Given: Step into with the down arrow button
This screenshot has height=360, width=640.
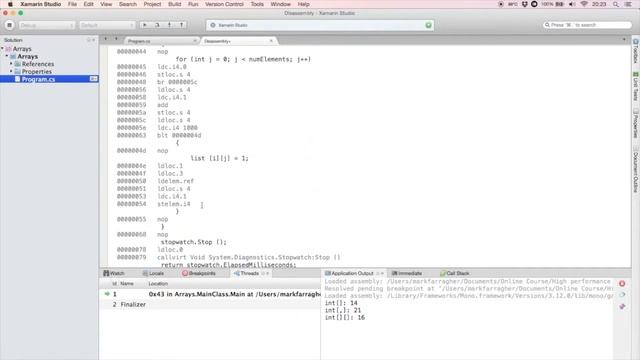Looking at the screenshot, I should (x=169, y=25).
